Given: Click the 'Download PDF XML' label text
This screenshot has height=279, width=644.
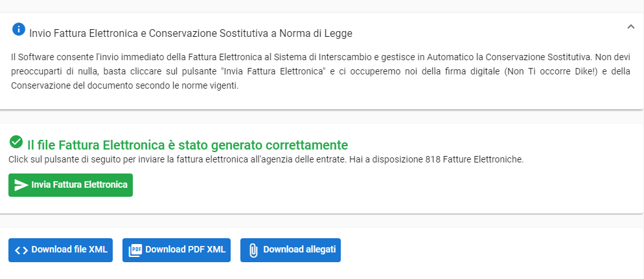Looking at the screenshot, I should point(185,249).
